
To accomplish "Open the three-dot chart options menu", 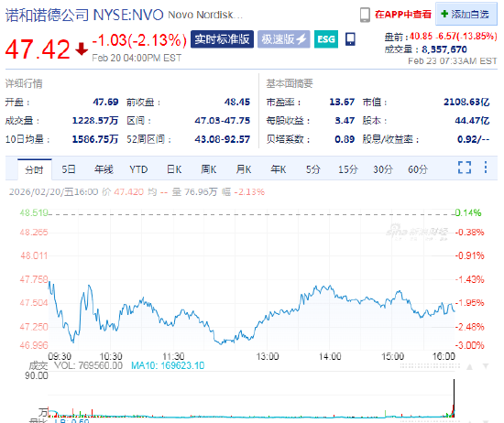I will pos(486,168).
